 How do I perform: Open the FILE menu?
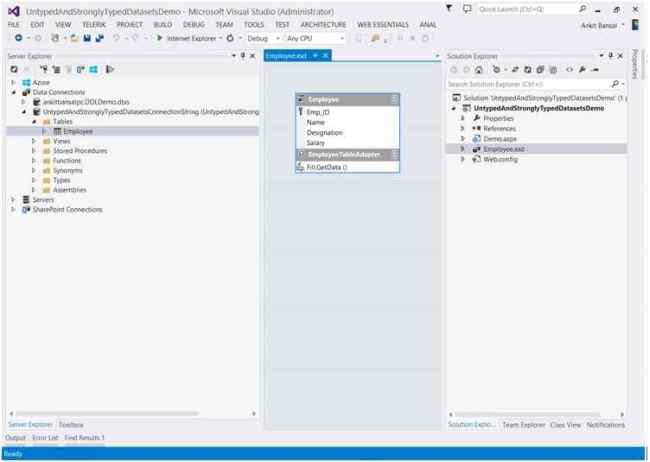14,25
